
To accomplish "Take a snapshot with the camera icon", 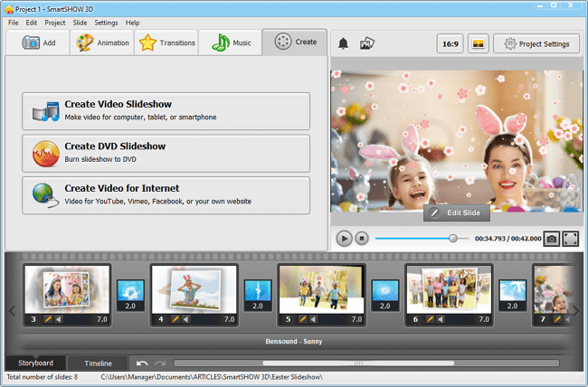I will click(551, 239).
